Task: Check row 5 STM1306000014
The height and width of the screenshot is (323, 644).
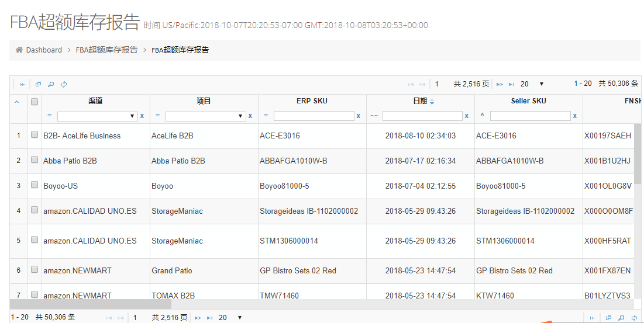Action: tap(35, 239)
